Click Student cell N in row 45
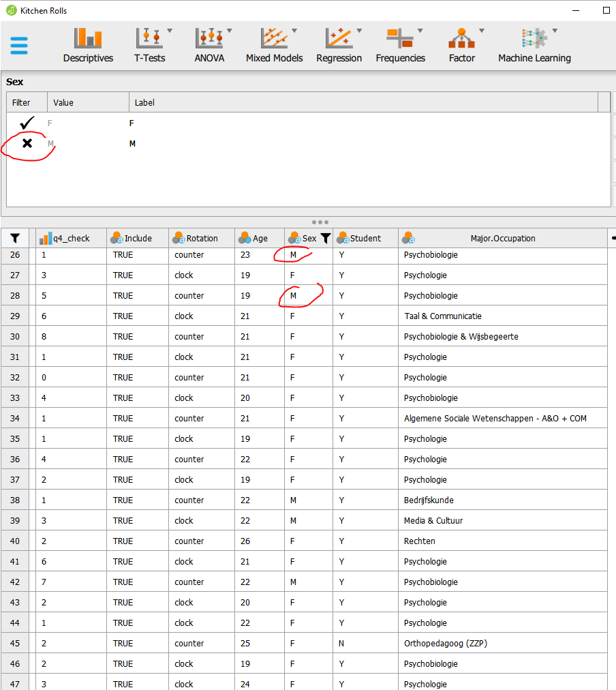The height and width of the screenshot is (690, 616). (x=365, y=644)
